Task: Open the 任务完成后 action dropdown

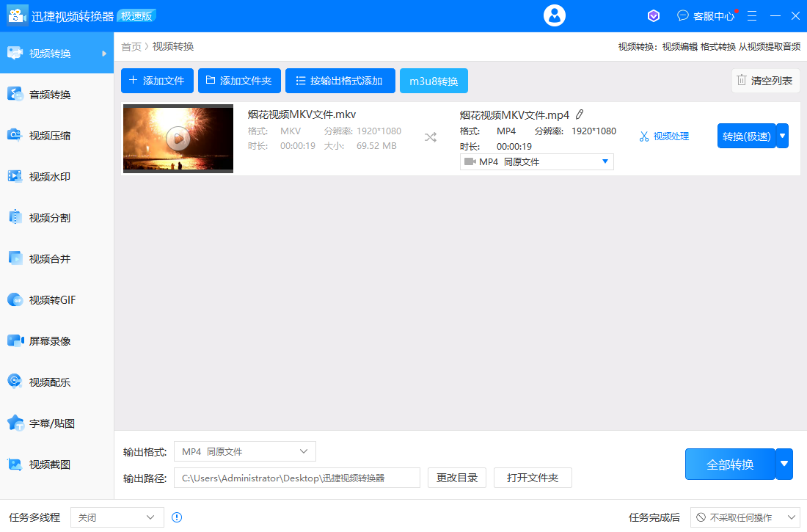Action: (745, 517)
